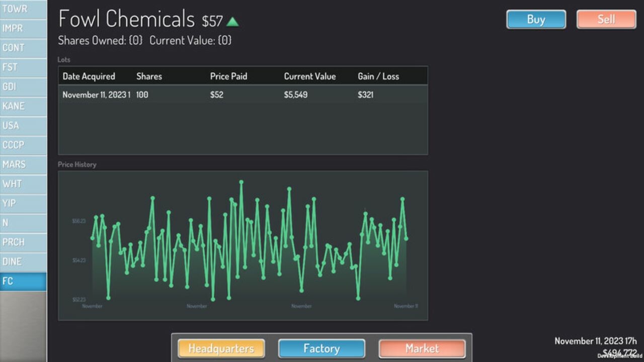Select KANE in the ticker list
Viewport: 644px width, 362px height.
point(23,106)
